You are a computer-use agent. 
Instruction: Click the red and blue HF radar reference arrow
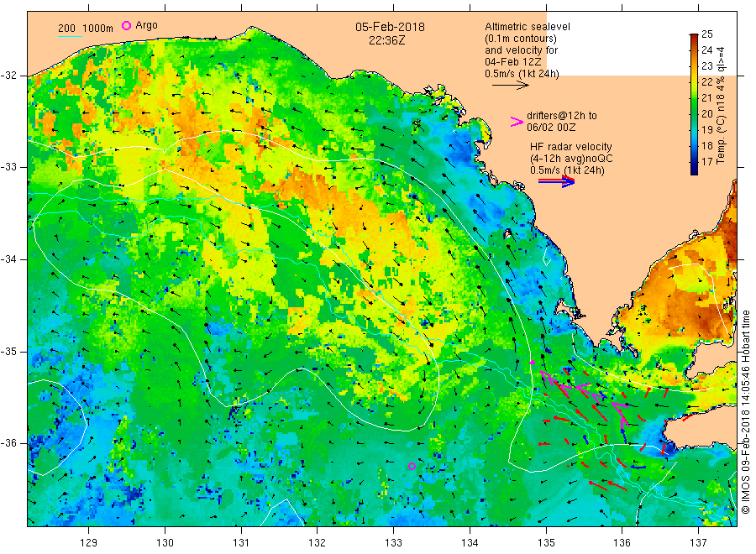[x=556, y=181]
